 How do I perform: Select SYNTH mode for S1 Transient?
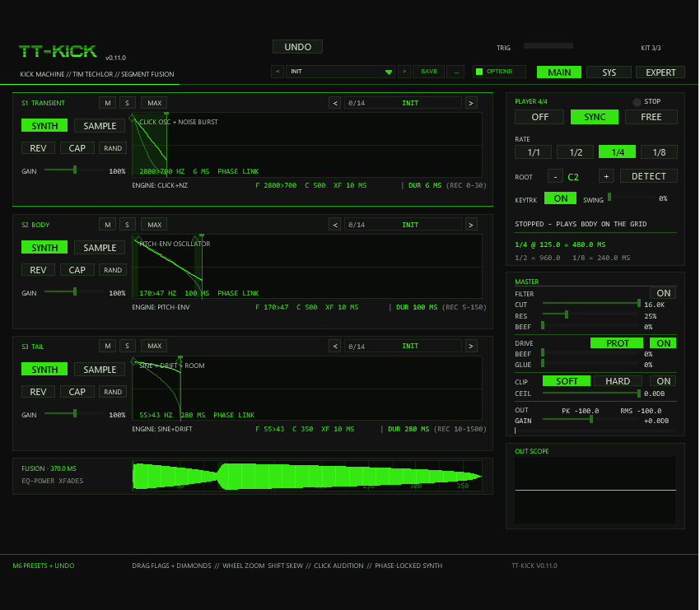pyautogui.click(x=44, y=125)
